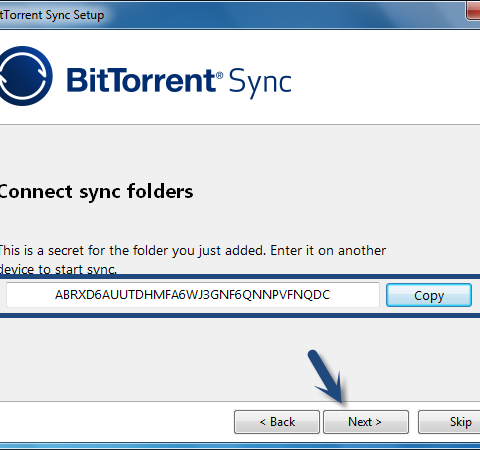
Task: Close the setup window with the red button
Action: click(x=473, y=11)
